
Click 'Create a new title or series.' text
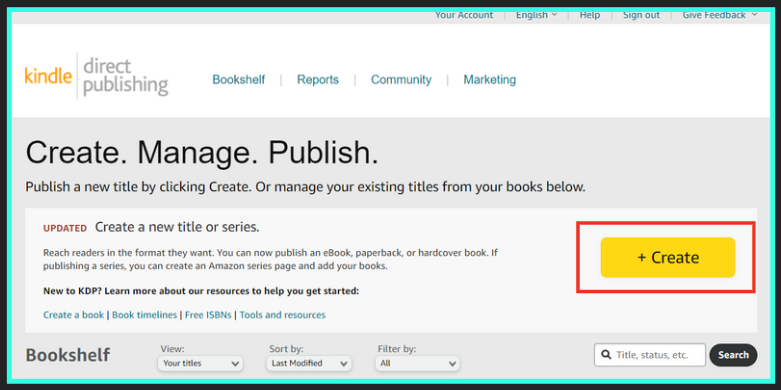click(x=177, y=228)
